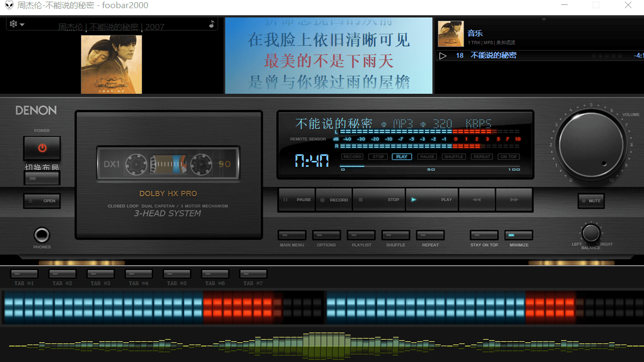The height and width of the screenshot is (362, 644).
Task: Click the PAUSE transport button
Action: point(297,200)
